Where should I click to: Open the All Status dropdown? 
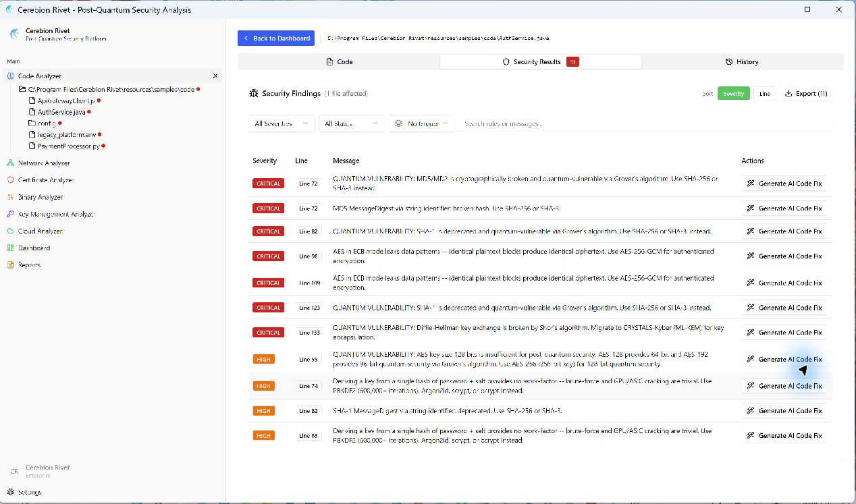351,124
